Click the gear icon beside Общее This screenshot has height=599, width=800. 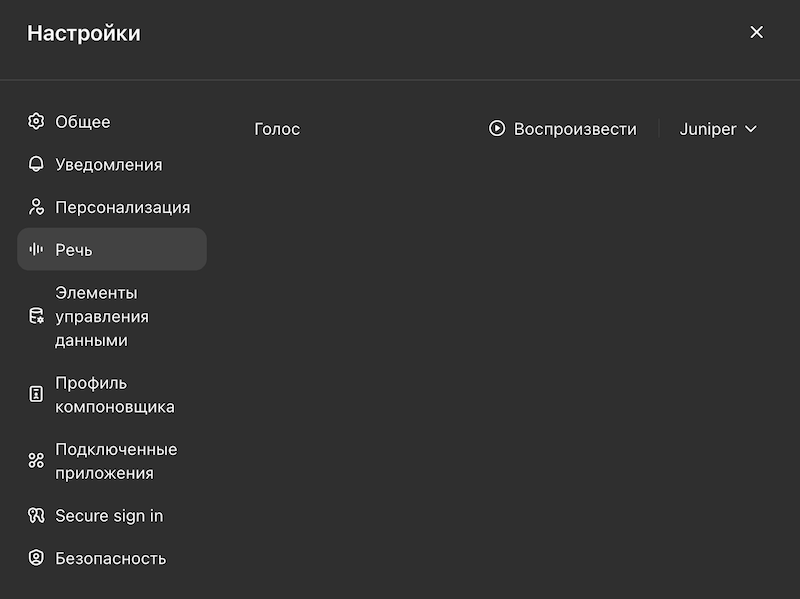coord(36,121)
